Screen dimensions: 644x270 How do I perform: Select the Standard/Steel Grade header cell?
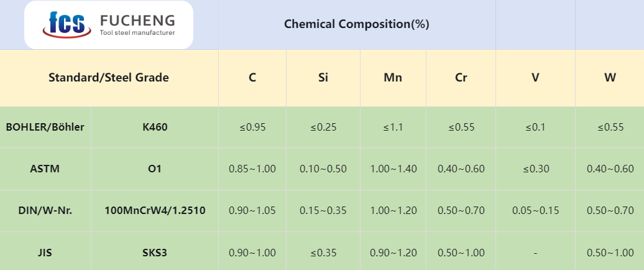tap(109, 78)
